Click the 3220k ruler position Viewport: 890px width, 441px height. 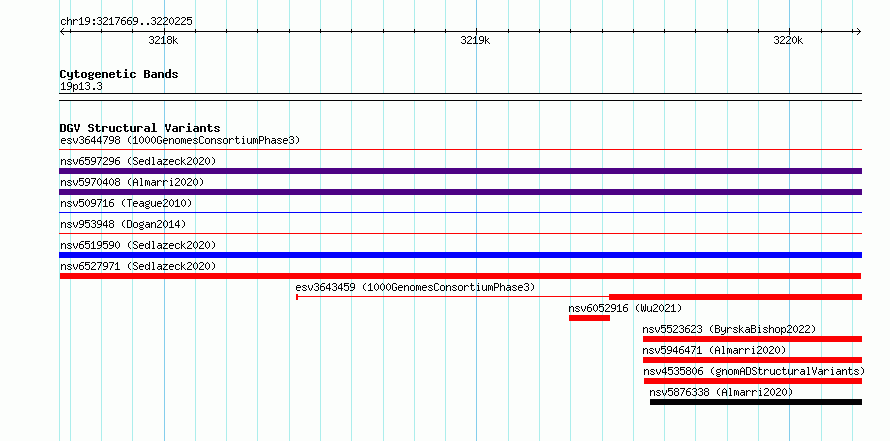coord(788,40)
